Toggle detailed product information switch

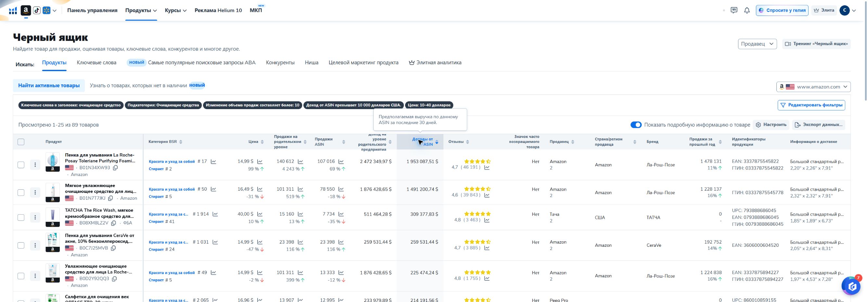coord(636,125)
